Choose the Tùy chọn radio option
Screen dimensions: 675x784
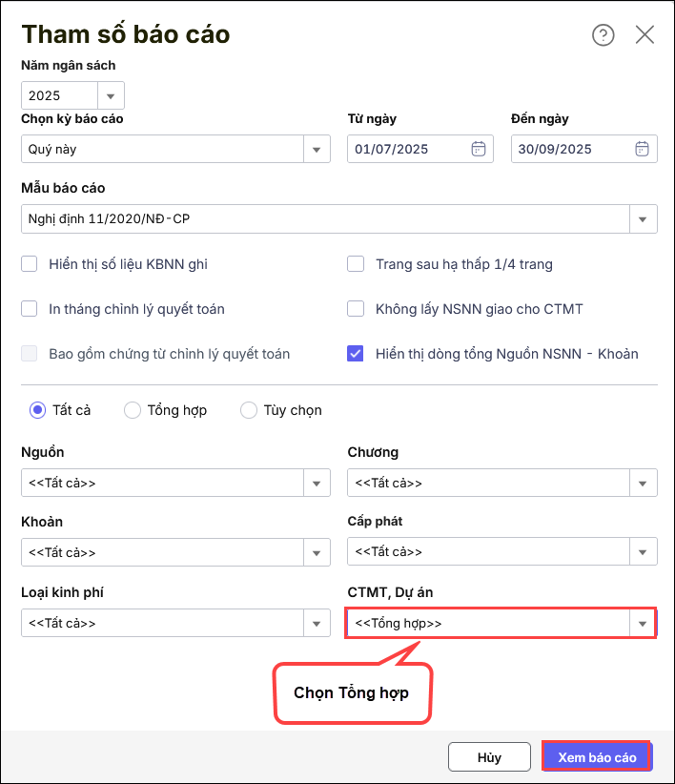coord(249,410)
